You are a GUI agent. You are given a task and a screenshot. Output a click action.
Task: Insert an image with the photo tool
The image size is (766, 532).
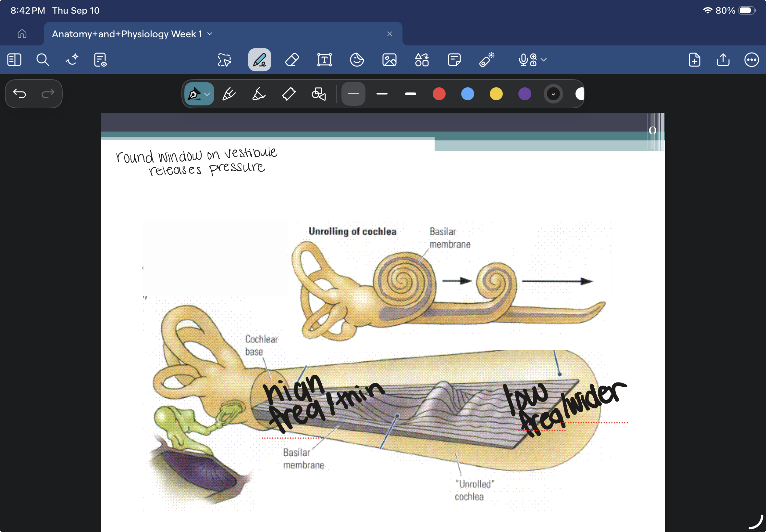389,60
